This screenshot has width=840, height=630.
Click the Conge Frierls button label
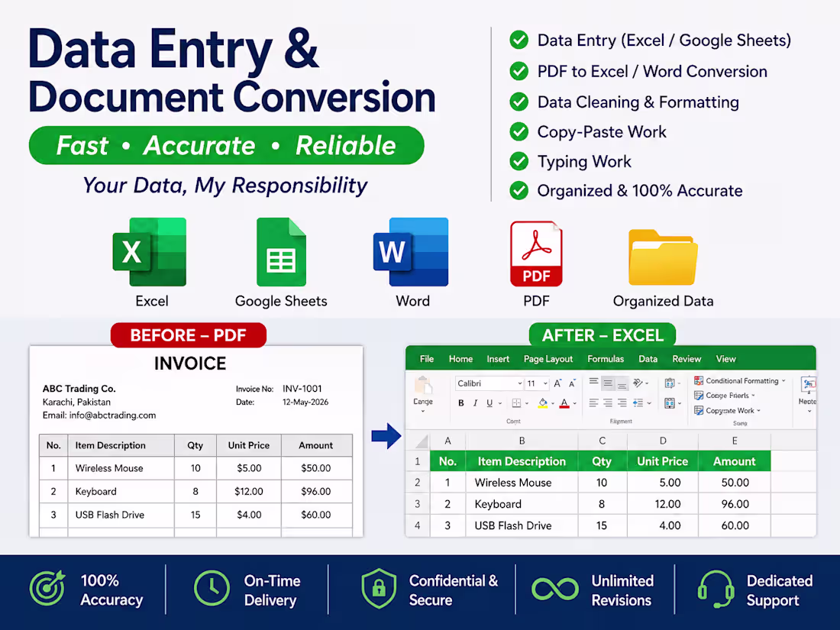pos(727,396)
